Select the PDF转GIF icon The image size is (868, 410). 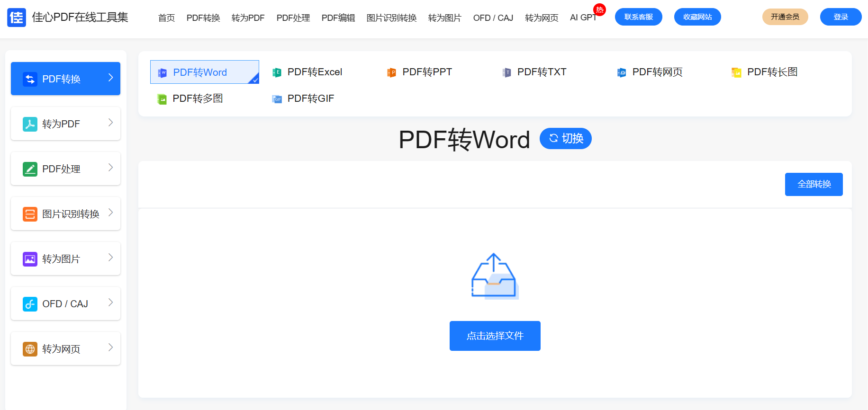click(277, 99)
